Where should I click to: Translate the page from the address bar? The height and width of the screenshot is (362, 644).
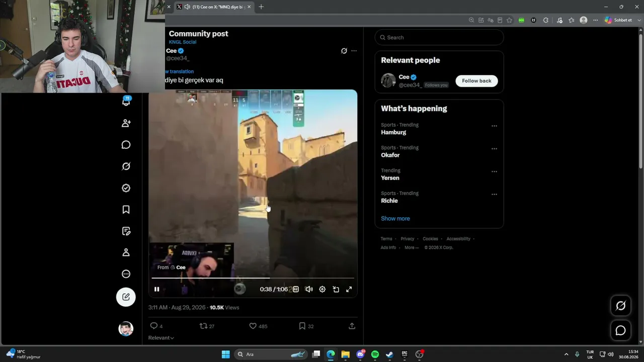(491, 20)
